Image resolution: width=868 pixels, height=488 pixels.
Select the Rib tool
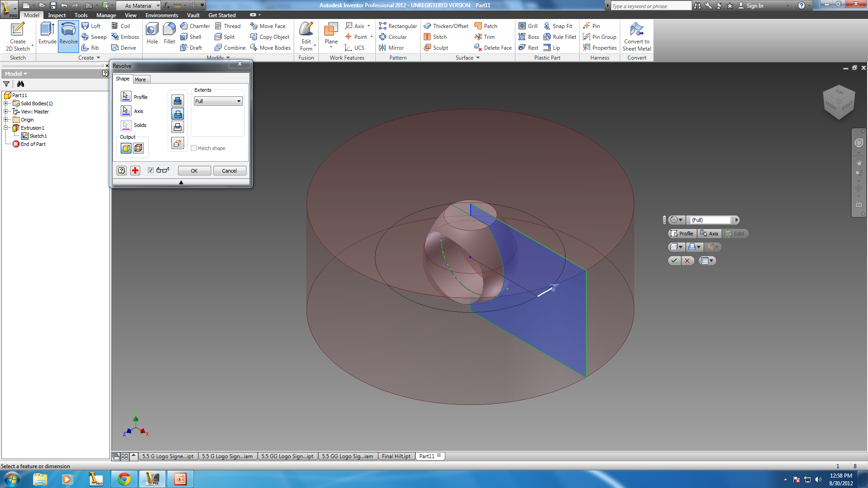click(90, 47)
